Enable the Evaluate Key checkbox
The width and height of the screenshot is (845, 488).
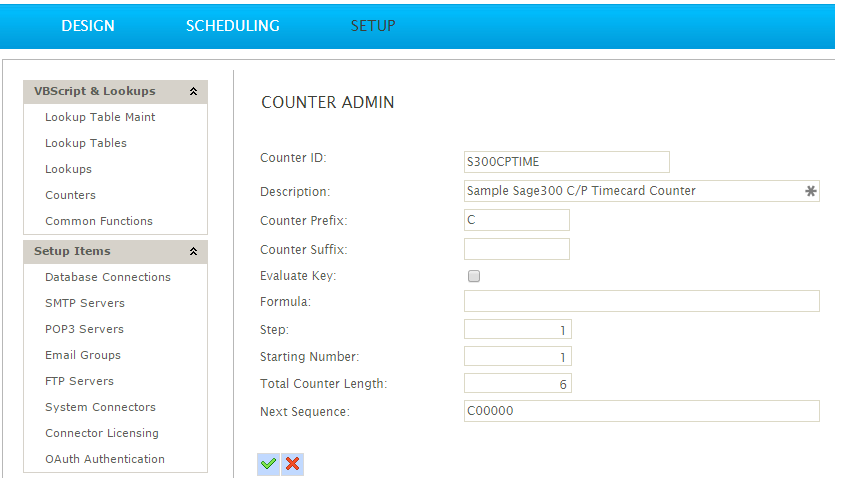[x=474, y=276]
